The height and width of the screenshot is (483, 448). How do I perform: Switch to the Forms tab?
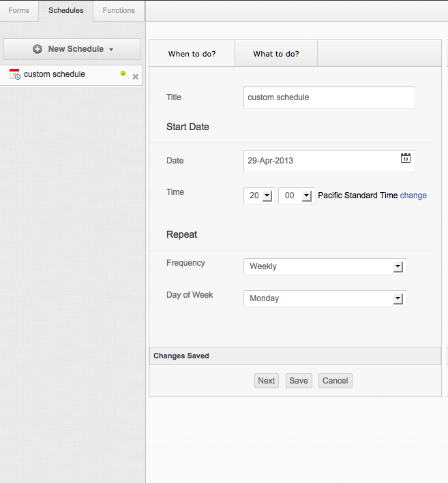click(x=19, y=10)
